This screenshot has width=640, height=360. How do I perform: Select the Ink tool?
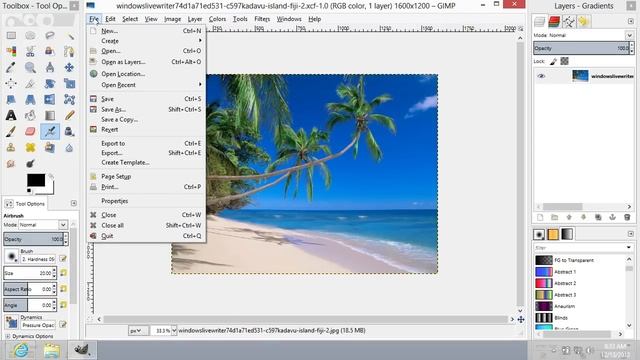point(69,131)
